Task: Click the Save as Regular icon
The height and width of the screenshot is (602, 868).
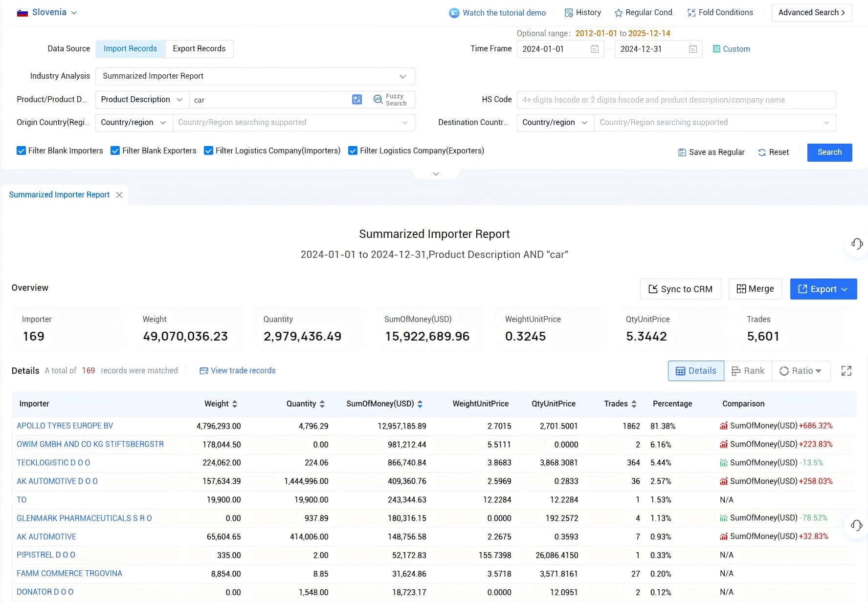Action: point(682,152)
